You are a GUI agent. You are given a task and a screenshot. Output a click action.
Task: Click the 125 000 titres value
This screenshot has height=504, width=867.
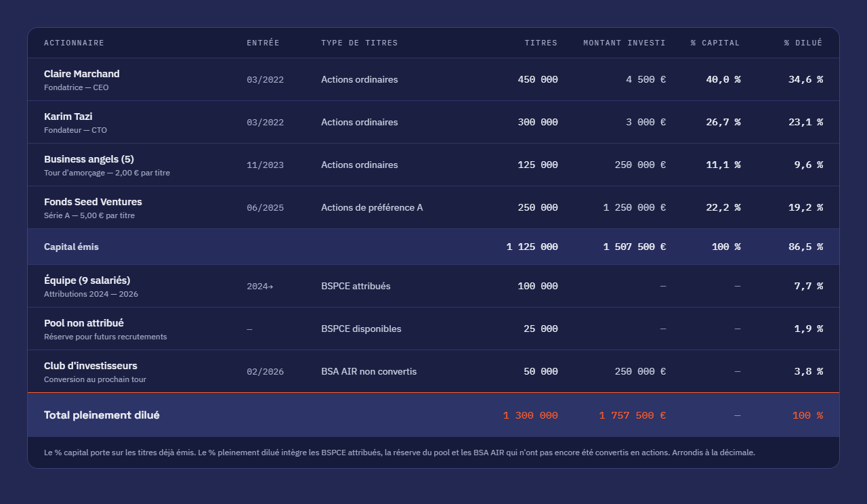pyautogui.click(x=538, y=165)
